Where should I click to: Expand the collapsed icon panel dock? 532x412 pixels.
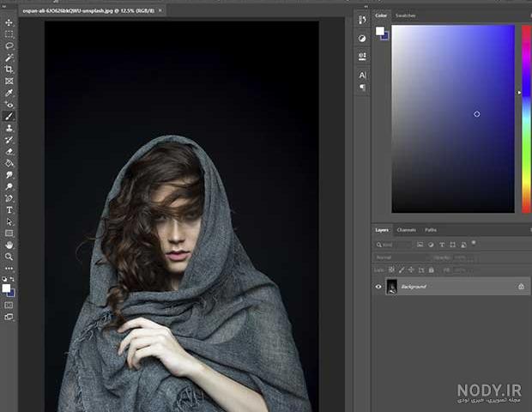[x=366, y=6]
